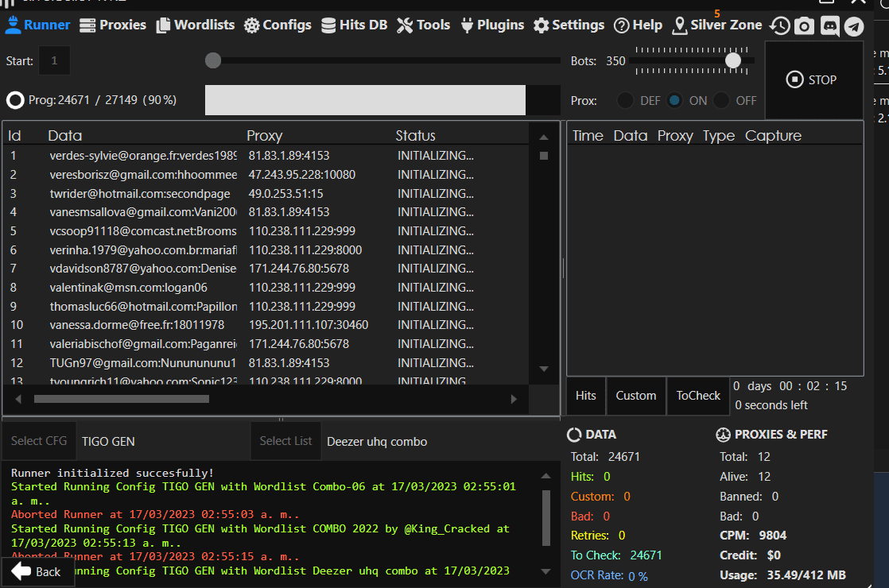Open the Tools section
The height and width of the screenshot is (588, 889).
pos(423,25)
